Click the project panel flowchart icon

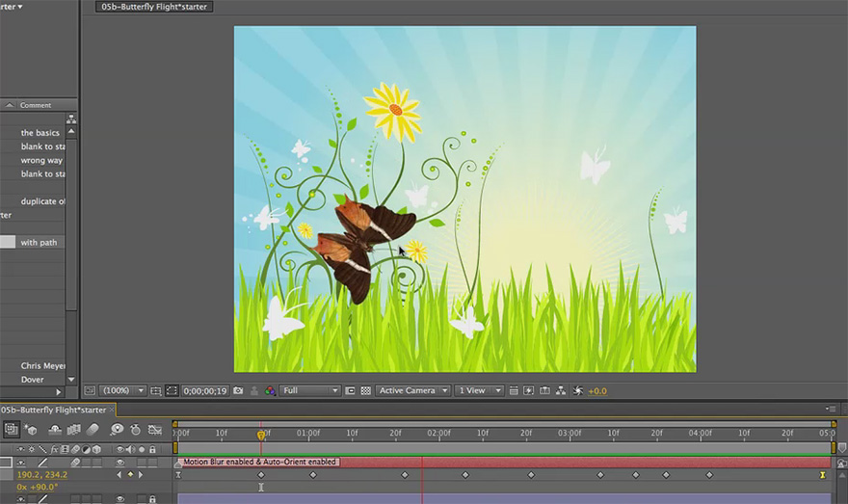point(71,119)
